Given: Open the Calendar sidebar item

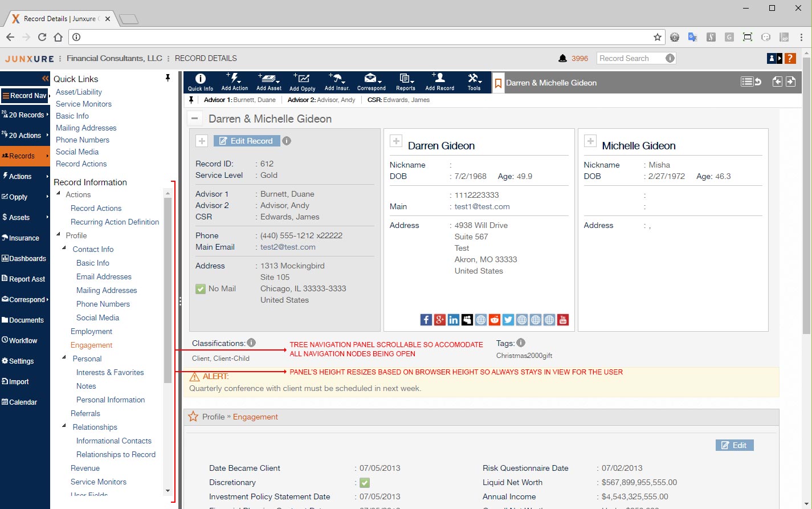Looking at the screenshot, I should 25,402.
